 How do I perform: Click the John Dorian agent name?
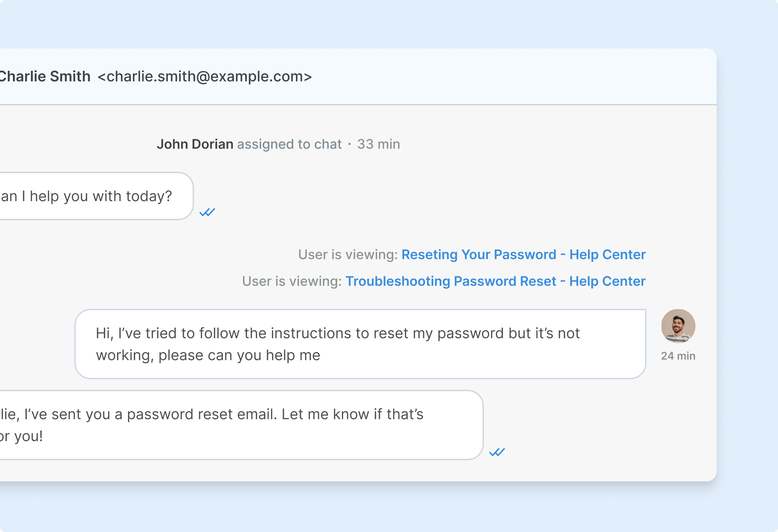(195, 144)
